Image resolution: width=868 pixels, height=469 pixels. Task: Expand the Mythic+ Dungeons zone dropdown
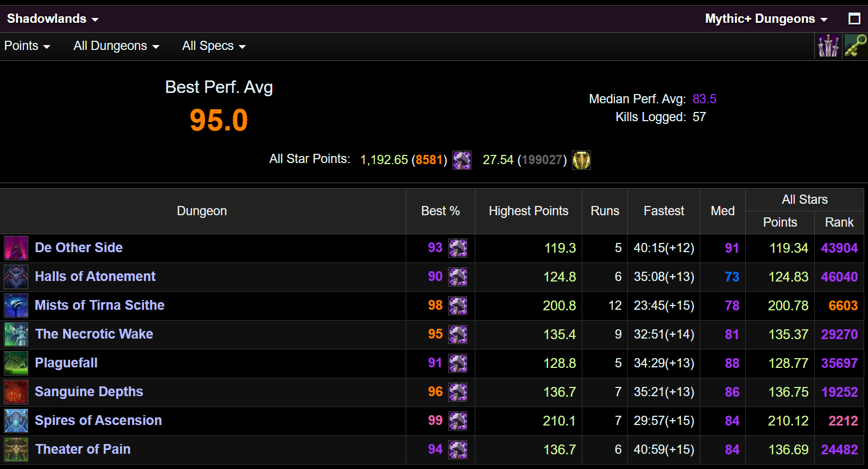[x=766, y=19]
